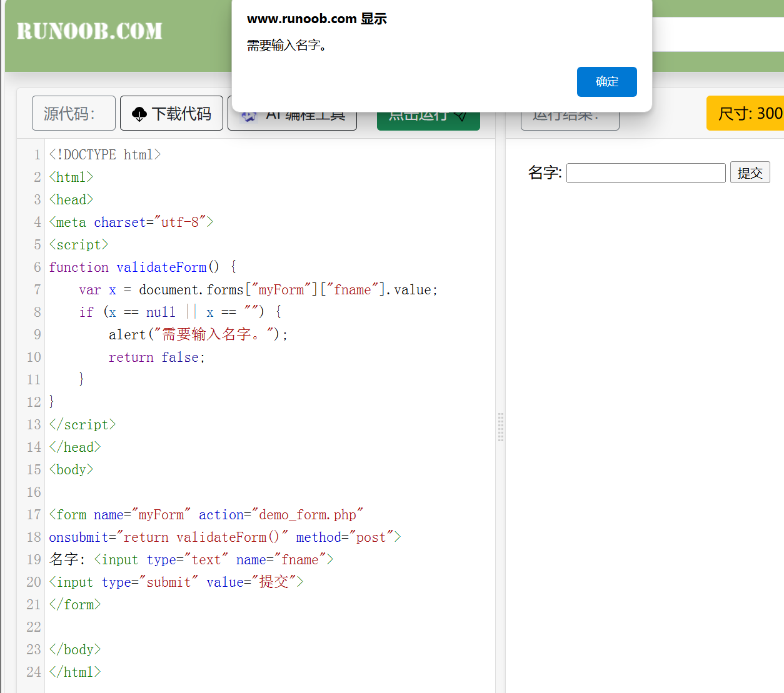Click the 提交 submit button
Image resolution: width=784 pixels, height=693 pixels.
pos(750,172)
